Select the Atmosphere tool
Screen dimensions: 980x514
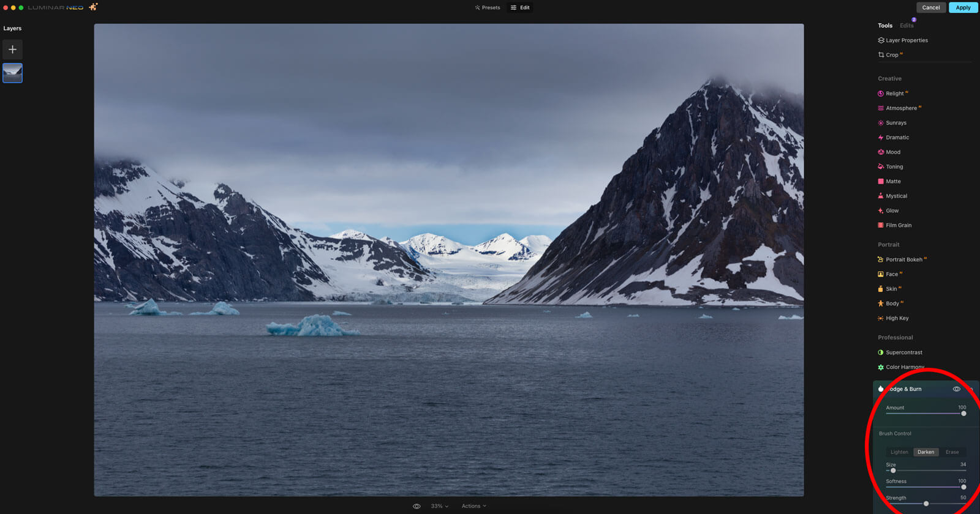point(901,108)
